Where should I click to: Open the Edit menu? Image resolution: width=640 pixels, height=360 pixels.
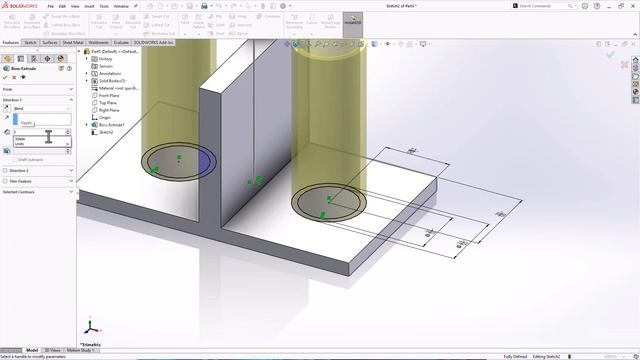(62, 6)
